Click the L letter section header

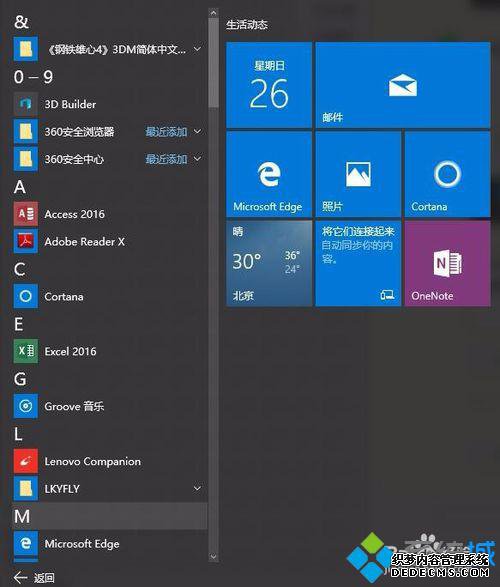pos(18,434)
